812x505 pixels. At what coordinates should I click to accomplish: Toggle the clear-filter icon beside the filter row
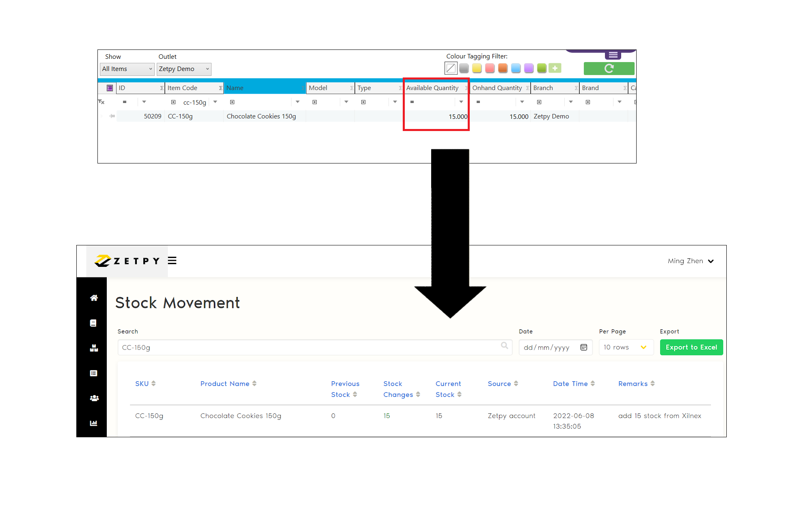102,102
